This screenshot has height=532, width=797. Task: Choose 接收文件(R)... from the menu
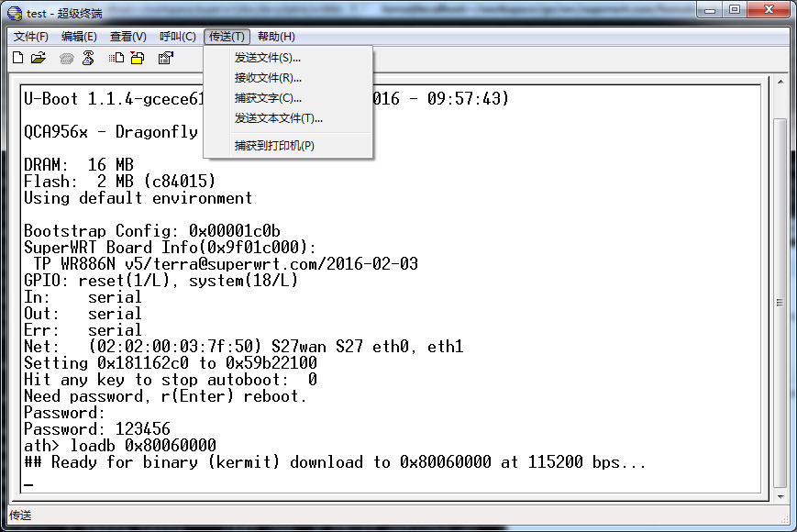[288, 78]
